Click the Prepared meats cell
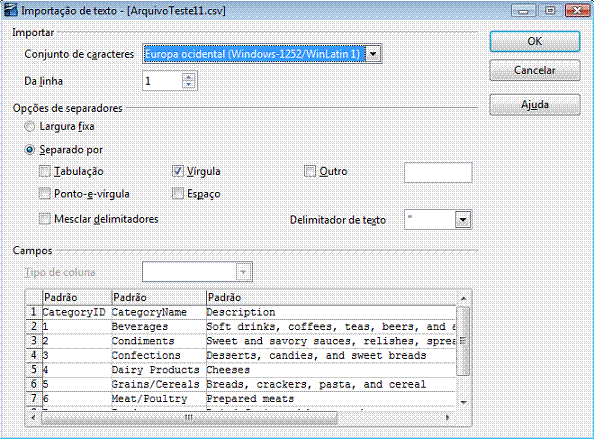The width and height of the screenshot is (594, 439). click(x=331, y=398)
